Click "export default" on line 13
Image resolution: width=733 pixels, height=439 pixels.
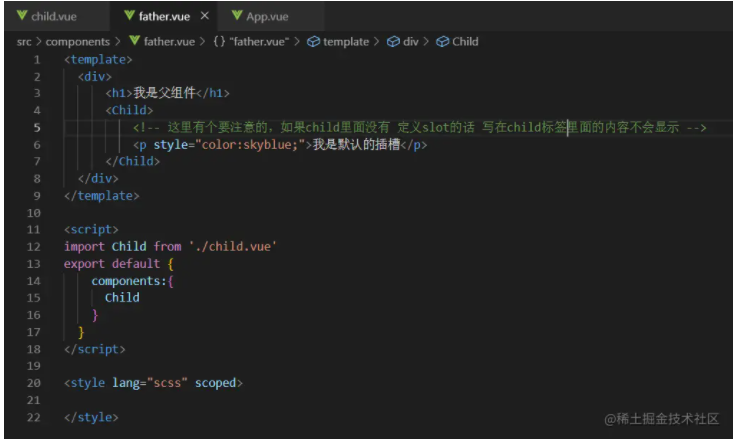112,264
